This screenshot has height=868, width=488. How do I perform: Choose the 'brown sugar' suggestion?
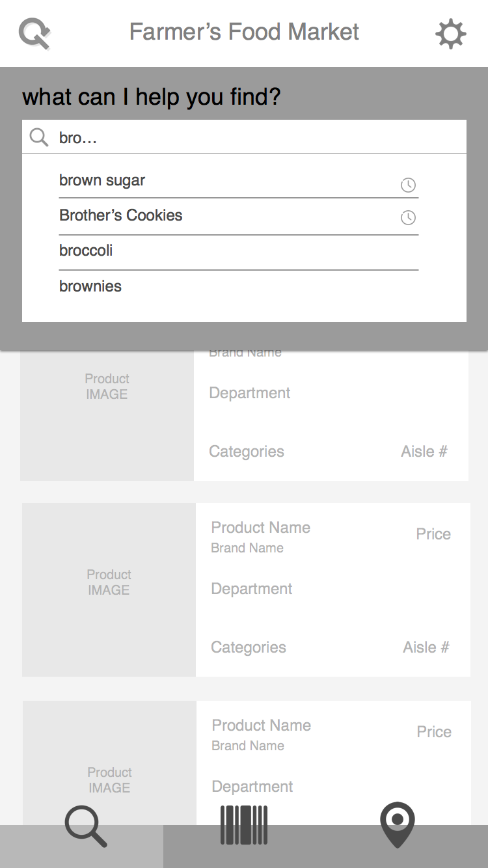(x=102, y=180)
